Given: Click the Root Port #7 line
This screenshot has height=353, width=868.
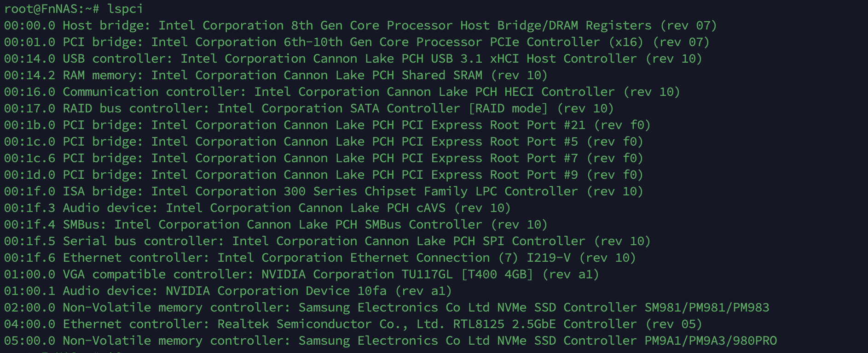Looking at the screenshot, I should pos(323,158).
